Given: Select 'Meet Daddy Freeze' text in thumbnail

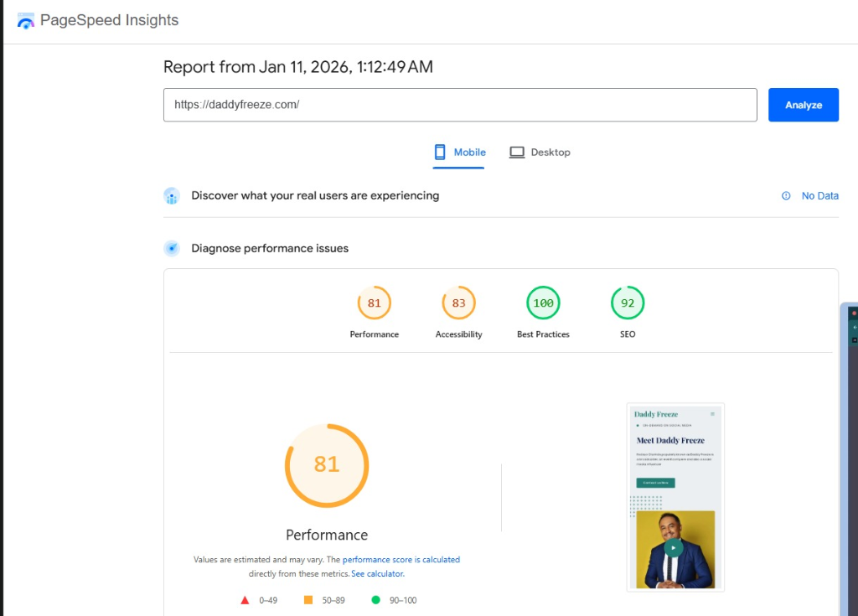Looking at the screenshot, I should [670, 440].
